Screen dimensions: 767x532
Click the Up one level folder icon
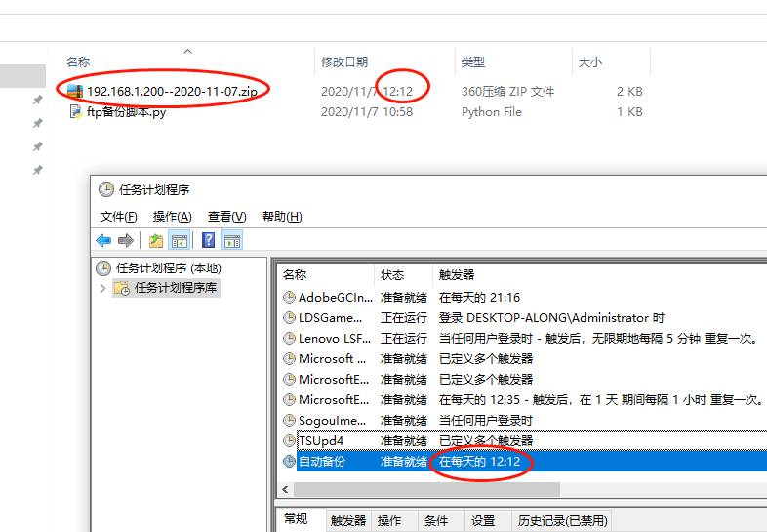pyautogui.click(x=156, y=240)
